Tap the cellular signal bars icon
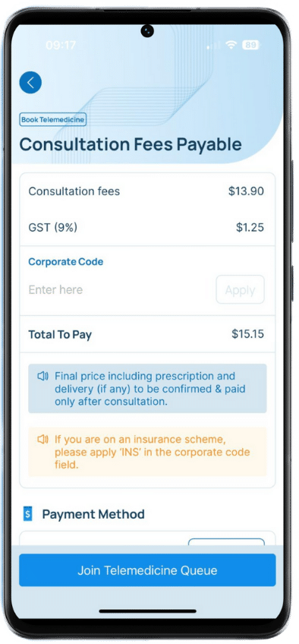The height and width of the screenshot is (644, 299). tap(213, 45)
